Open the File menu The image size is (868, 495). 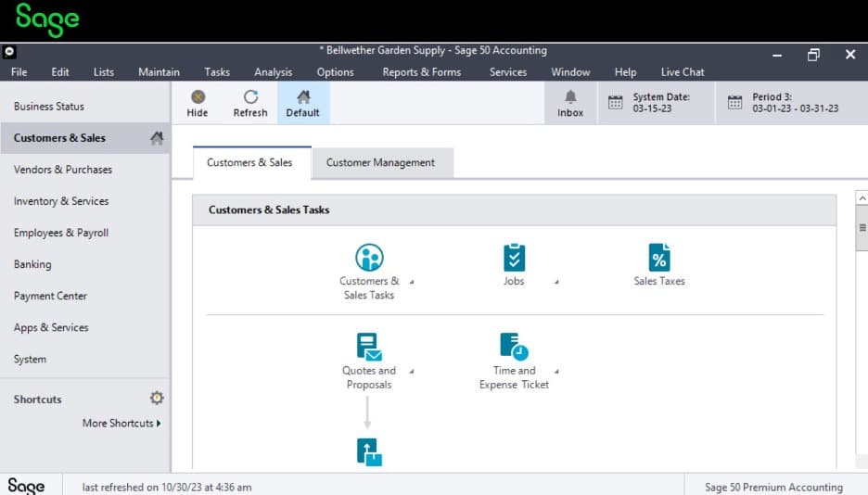click(19, 72)
